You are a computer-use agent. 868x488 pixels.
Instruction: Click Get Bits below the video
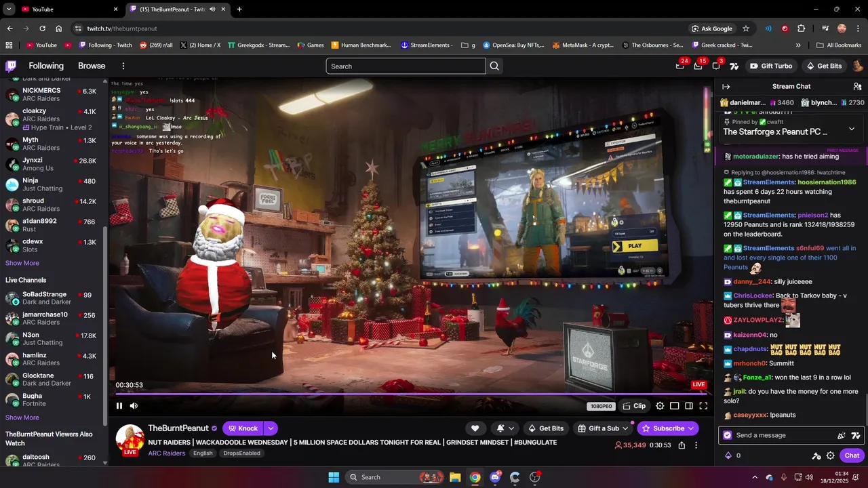click(x=546, y=428)
